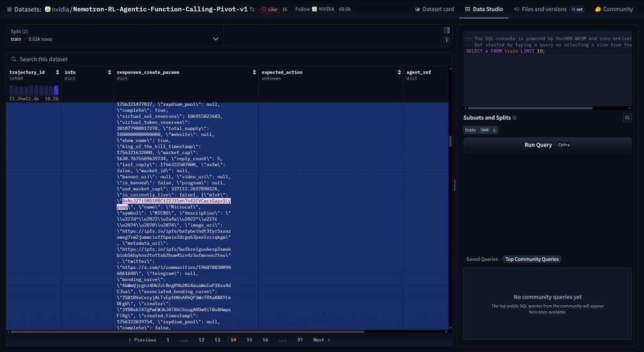Download the train split via download icon
Viewport: 644px width, 352px height.
click(494, 130)
